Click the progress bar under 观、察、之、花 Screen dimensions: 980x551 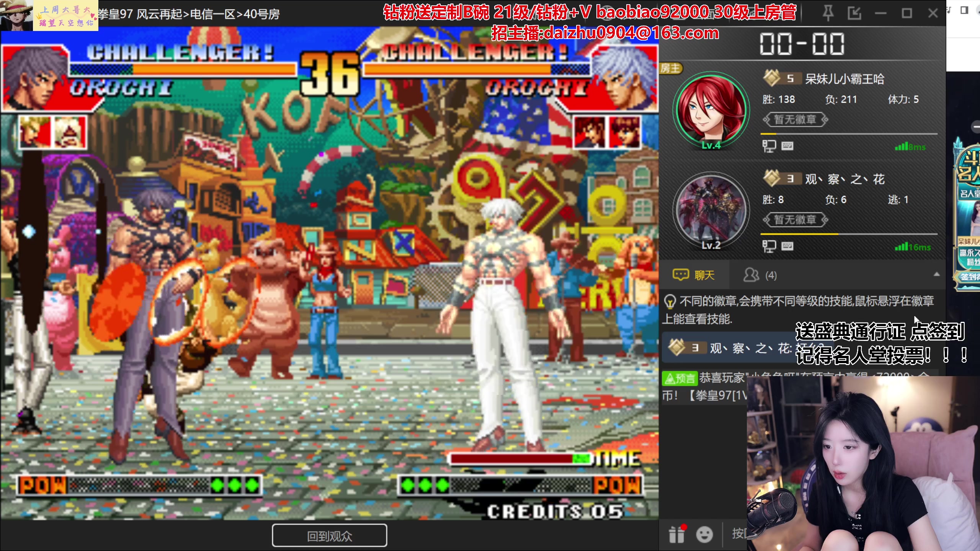point(849,234)
